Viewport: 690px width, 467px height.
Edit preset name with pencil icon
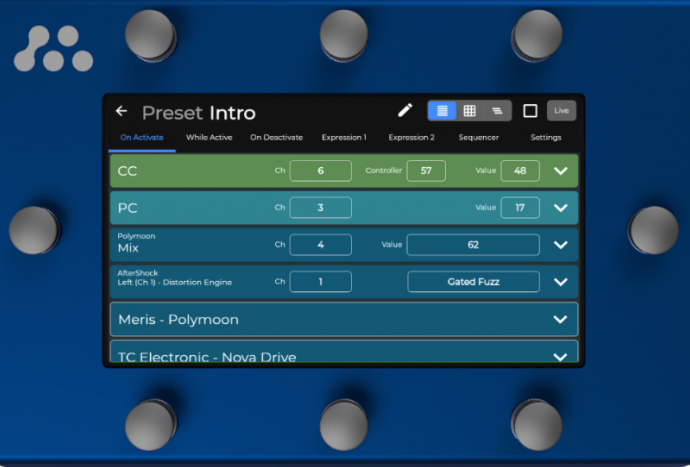pyautogui.click(x=405, y=110)
